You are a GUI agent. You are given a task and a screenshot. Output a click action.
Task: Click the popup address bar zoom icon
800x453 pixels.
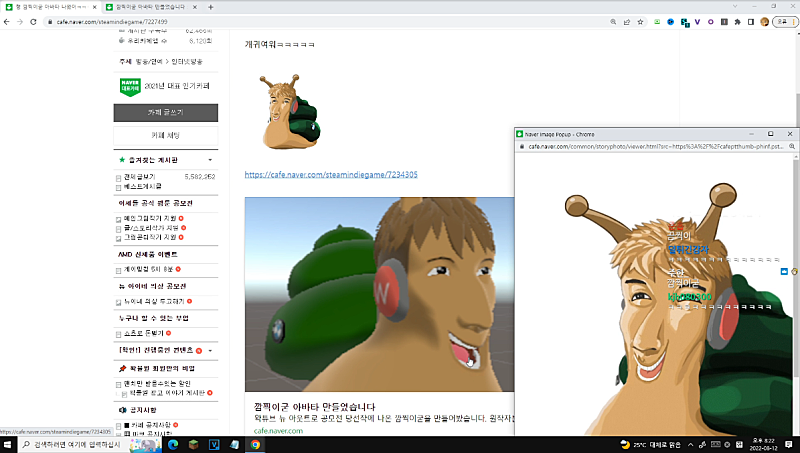[x=792, y=146]
